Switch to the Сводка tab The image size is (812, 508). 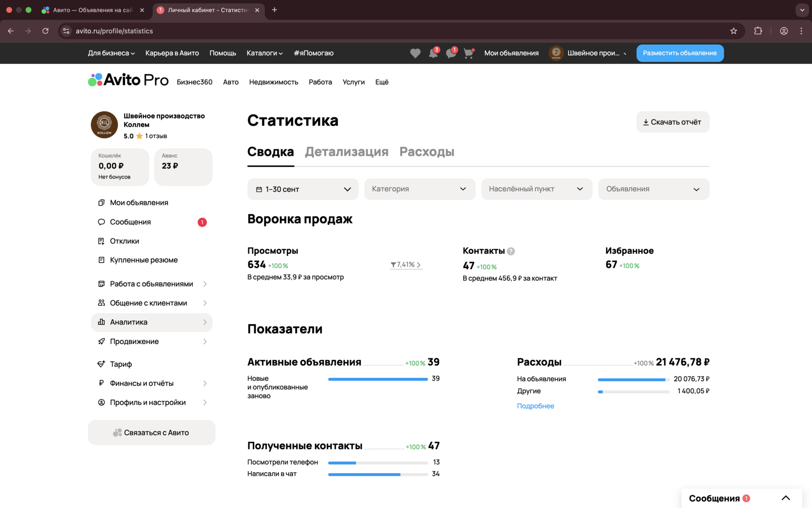(x=271, y=152)
